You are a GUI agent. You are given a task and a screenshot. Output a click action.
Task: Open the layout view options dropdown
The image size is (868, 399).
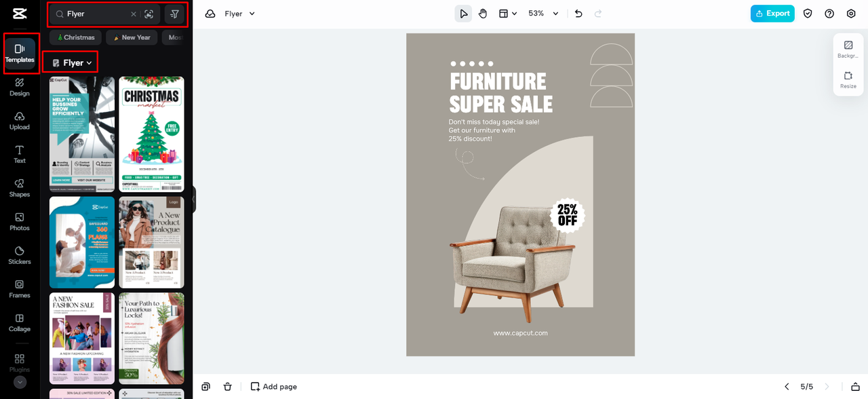[508, 14]
